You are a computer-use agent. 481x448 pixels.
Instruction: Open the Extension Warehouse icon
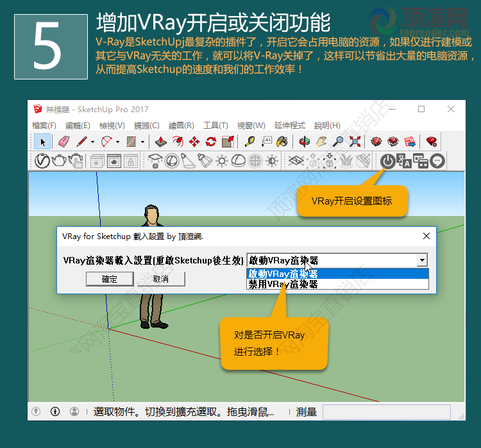click(393, 142)
